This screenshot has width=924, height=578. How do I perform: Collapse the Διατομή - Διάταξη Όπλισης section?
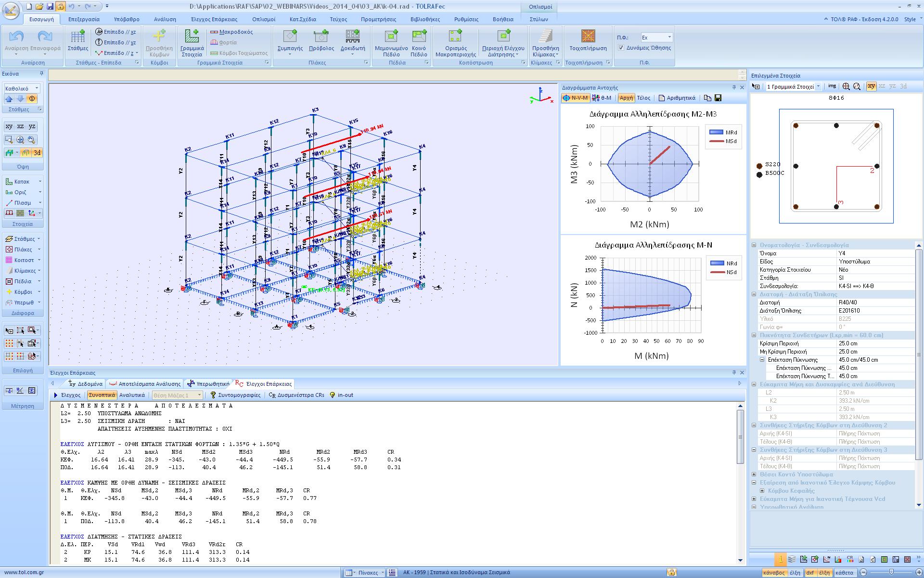(754, 294)
